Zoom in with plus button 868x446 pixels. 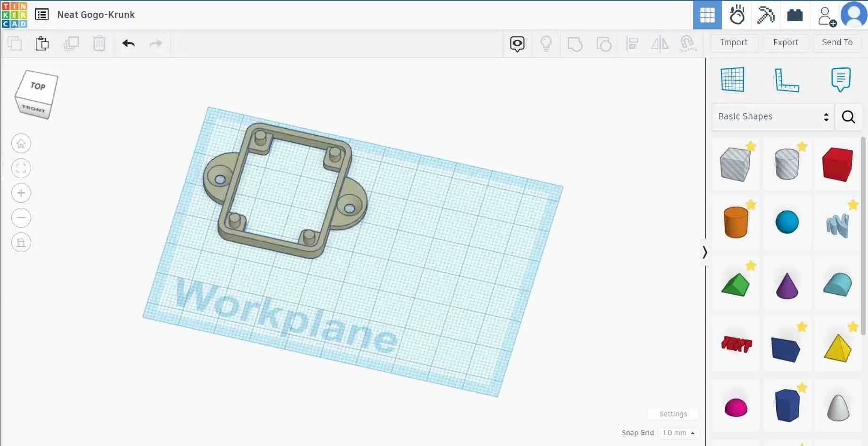[x=21, y=193]
